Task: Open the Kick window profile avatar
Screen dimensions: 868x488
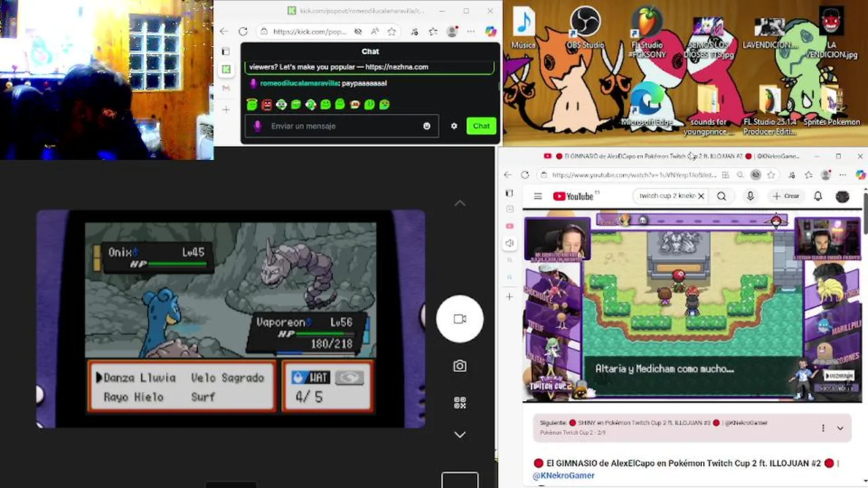Action: pos(452,31)
